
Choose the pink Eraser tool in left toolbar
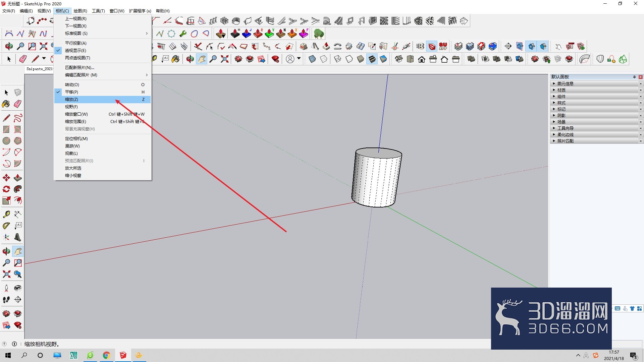point(18,104)
